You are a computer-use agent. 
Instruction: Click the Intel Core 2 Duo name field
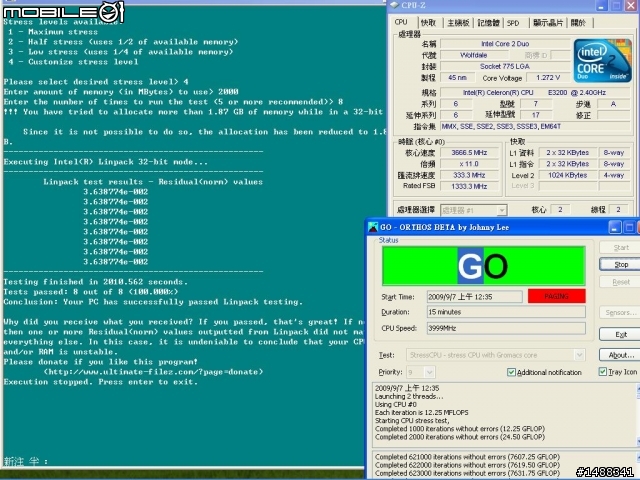point(505,44)
